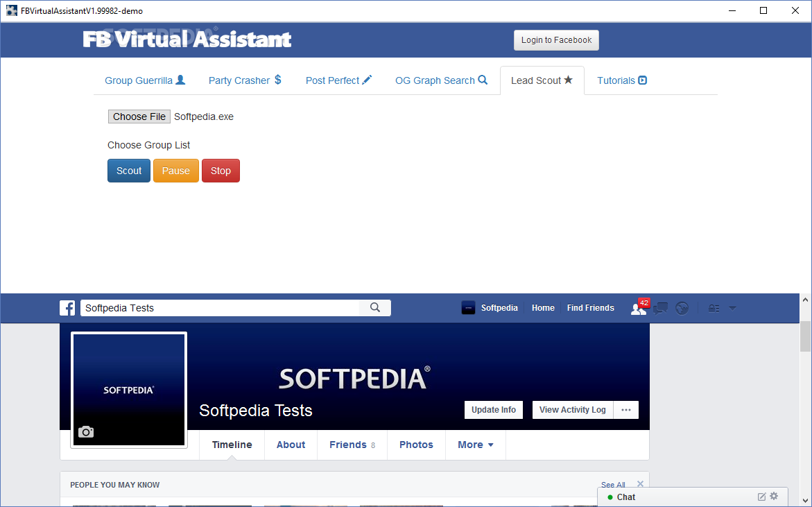Go to Facebook Home
The width and height of the screenshot is (812, 507).
coord(543,308)
